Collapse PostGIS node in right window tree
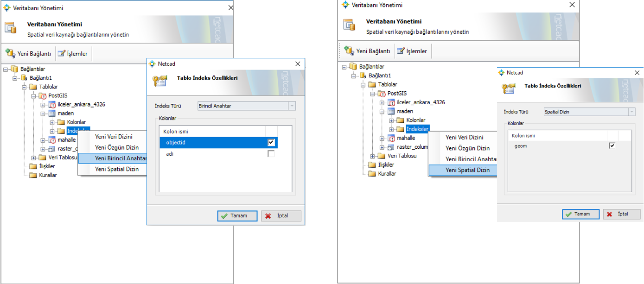Screen dimensions: 644x284 pos(372,94)
